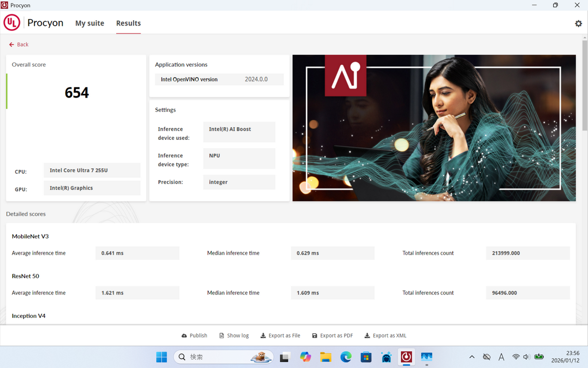Viewport: 588px width, 368px height.
Task: Expand the hidden system tray icons chevron
Action: (x=472, y=357)
